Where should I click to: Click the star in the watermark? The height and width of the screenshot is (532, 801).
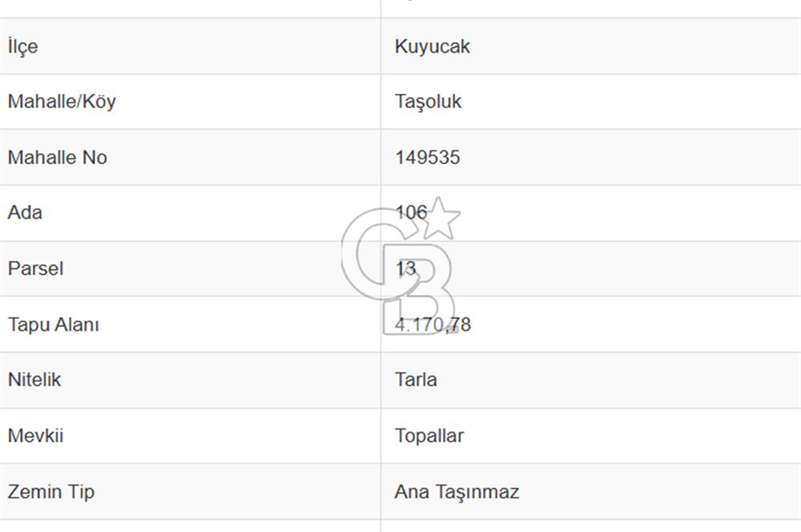[x=439, y=219]
